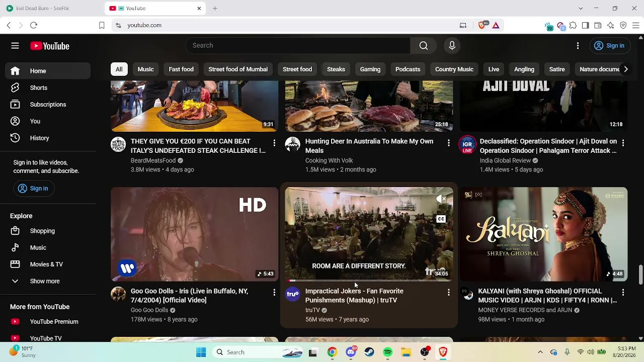The height and width of the screenshot is (362, 644).
Task: Open the Home sidebar item
Action: point(48,71)
